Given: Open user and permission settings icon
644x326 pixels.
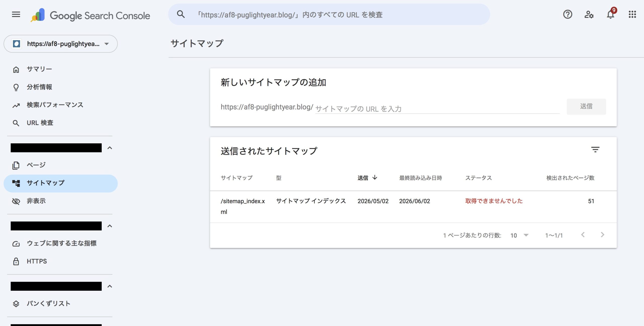Looking at the screenshot, I should click(589, 14).
